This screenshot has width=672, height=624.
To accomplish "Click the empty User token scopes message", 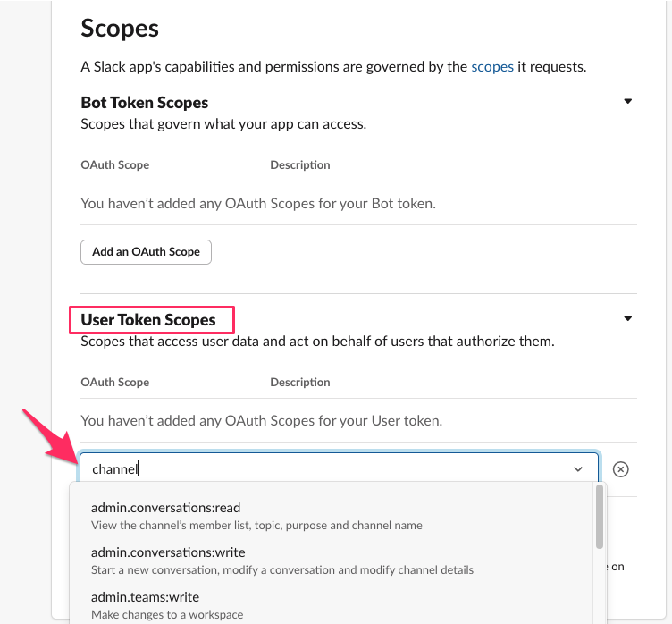I will tap(262, 421).
